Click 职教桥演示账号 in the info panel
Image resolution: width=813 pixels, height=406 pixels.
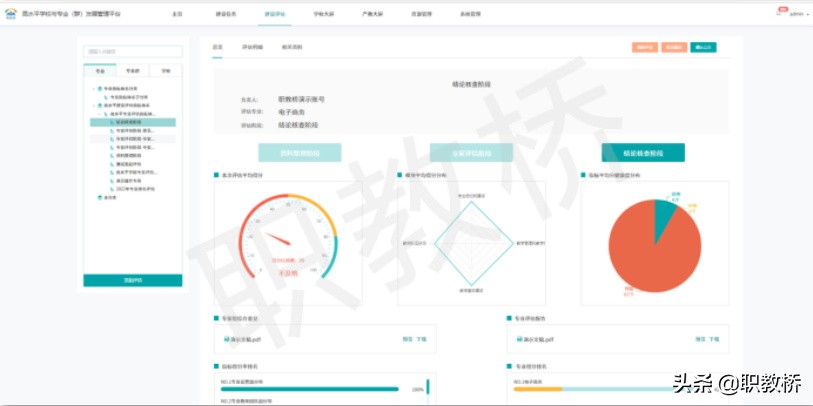[301, 99]
